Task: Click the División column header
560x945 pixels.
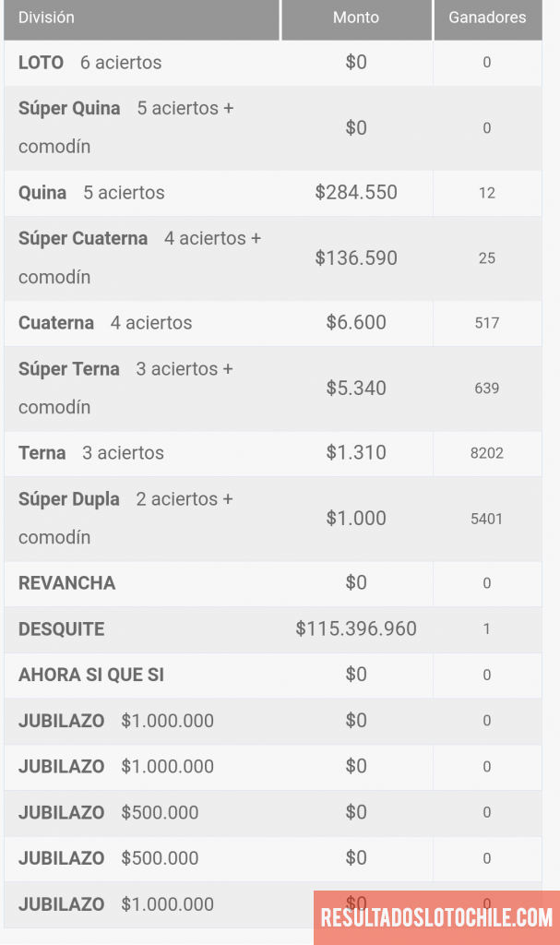Action: click(x=47, y=18)
